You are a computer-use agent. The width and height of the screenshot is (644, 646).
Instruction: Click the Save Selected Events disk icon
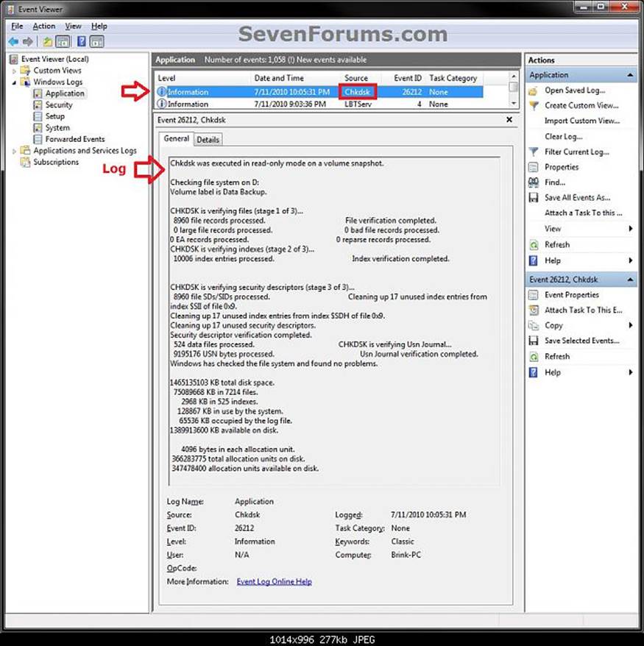point(534,341)
